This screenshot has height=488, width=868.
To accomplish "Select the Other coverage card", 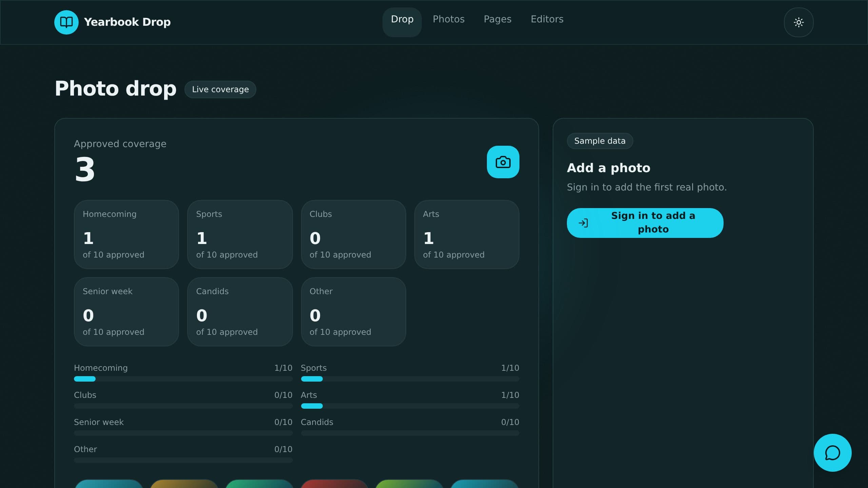I will (353, 312).
